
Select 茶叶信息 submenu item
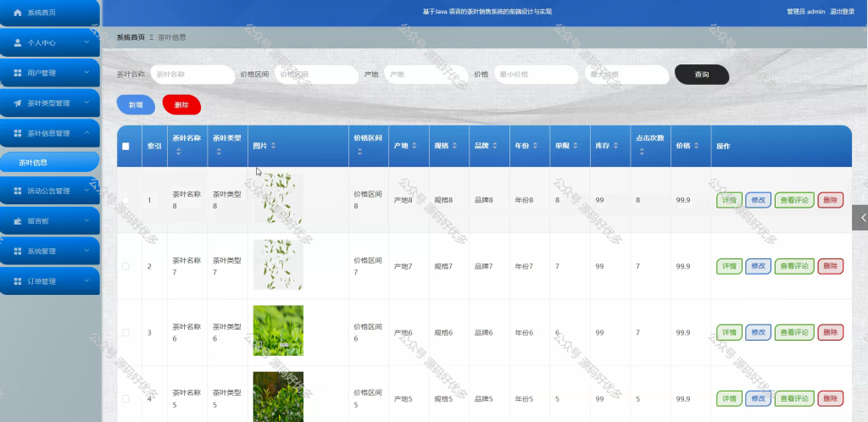(x=50, y=163)
